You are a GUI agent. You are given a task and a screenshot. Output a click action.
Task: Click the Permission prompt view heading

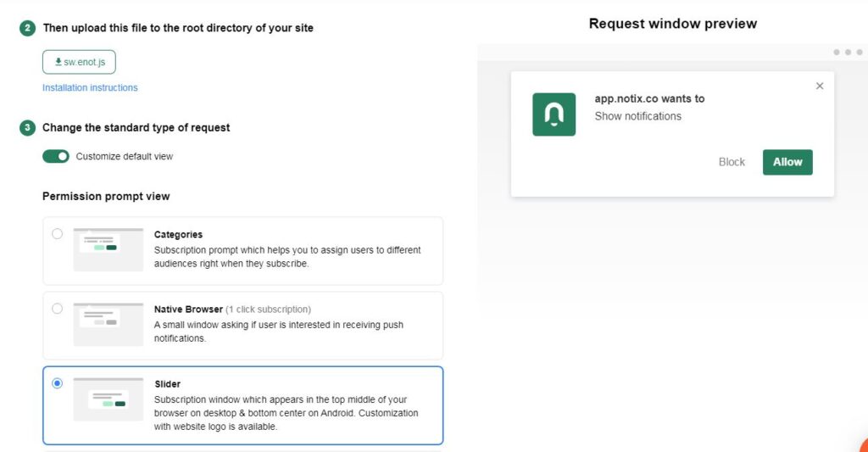(106, 196)
